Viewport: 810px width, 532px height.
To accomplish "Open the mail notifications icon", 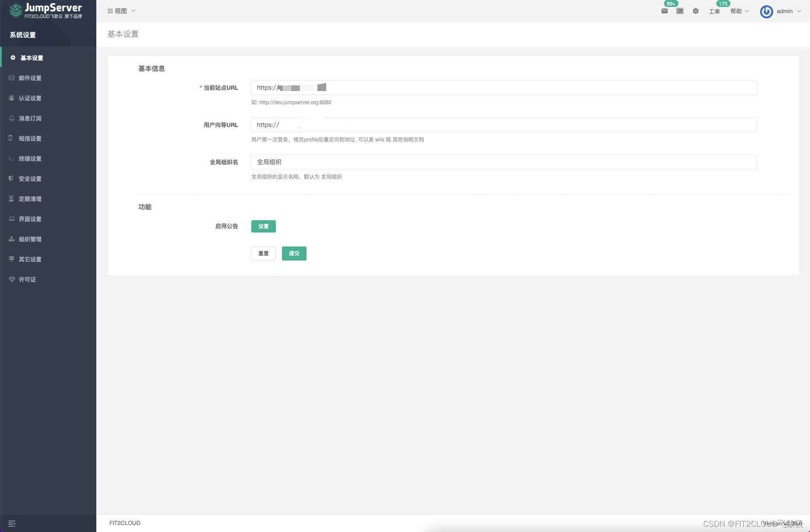I will point(665,11).
